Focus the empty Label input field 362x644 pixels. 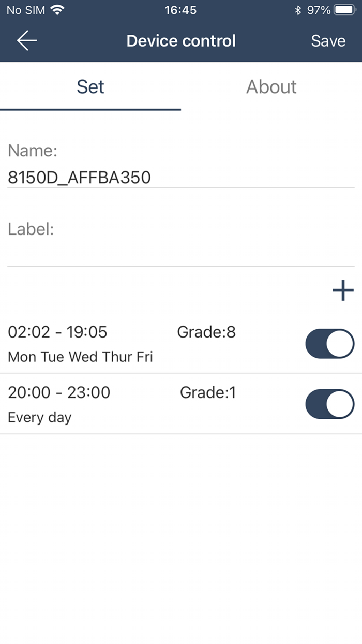[181, 254]
